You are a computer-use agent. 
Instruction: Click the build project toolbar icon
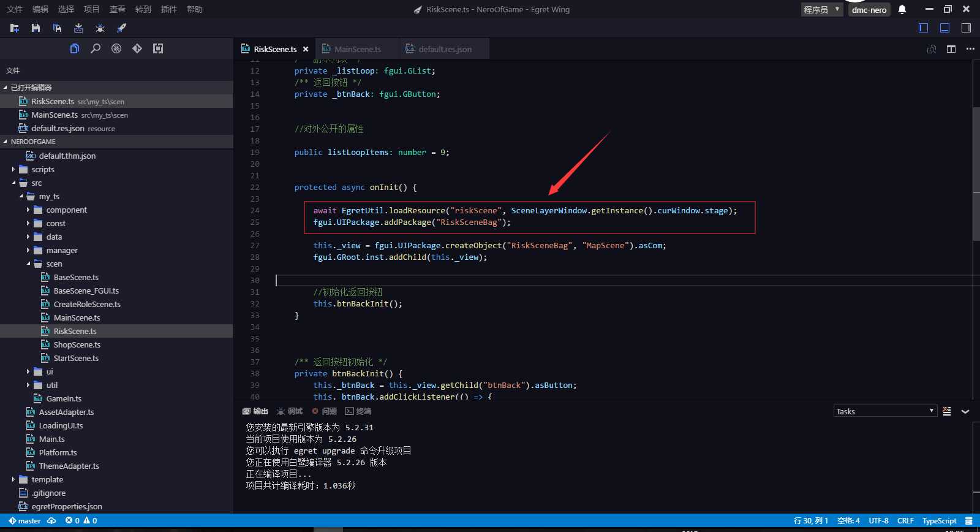click(x=78, y=28)
